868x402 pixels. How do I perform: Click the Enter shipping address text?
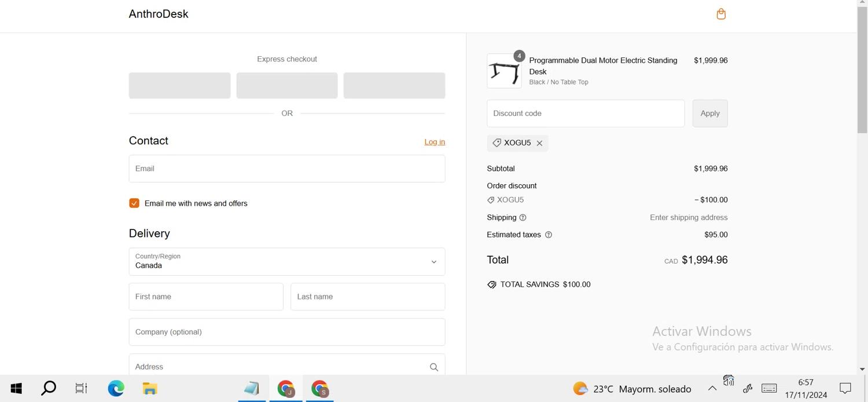(x=689, y=218)
